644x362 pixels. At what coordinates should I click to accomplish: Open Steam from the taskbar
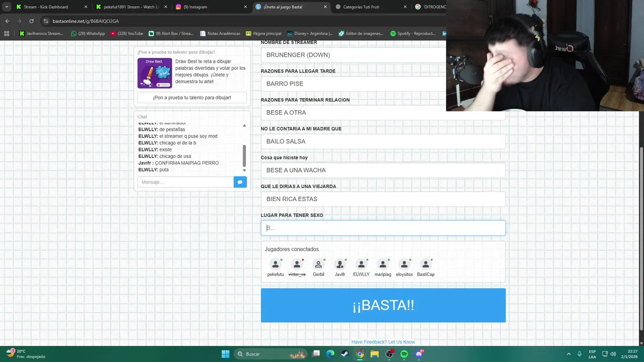(x=345, y=354)
